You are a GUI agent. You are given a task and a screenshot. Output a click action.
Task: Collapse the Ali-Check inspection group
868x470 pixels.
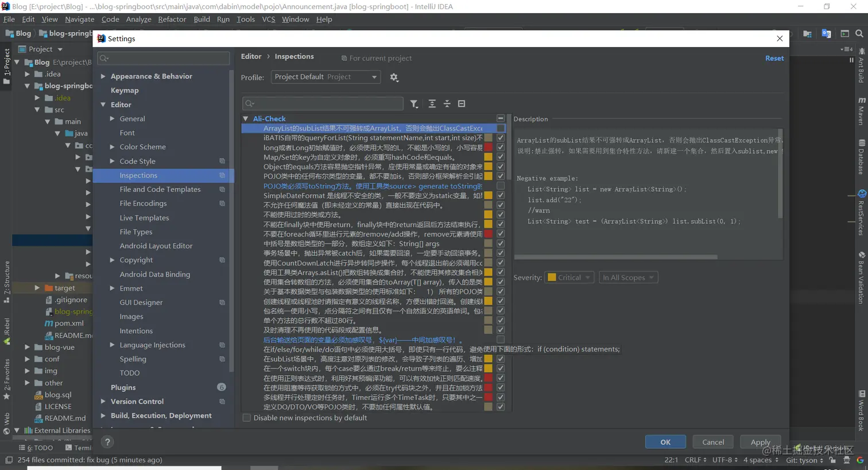(246, 118)
